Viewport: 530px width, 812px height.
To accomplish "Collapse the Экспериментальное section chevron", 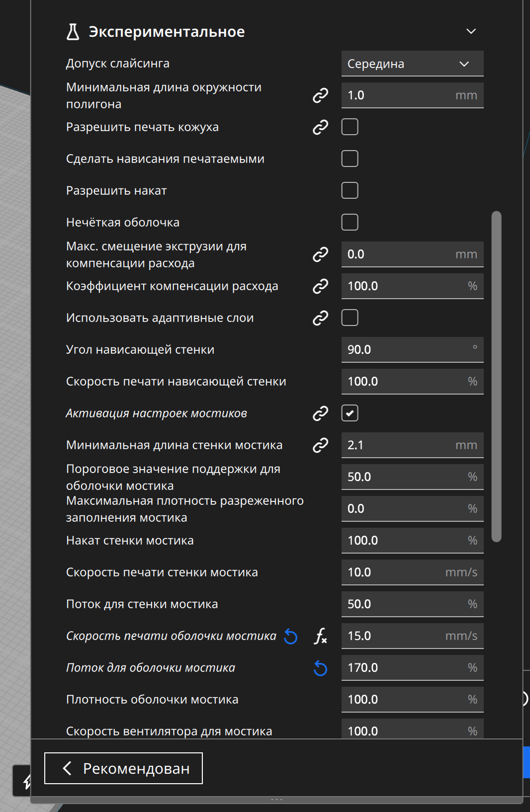I will (471, 32).
